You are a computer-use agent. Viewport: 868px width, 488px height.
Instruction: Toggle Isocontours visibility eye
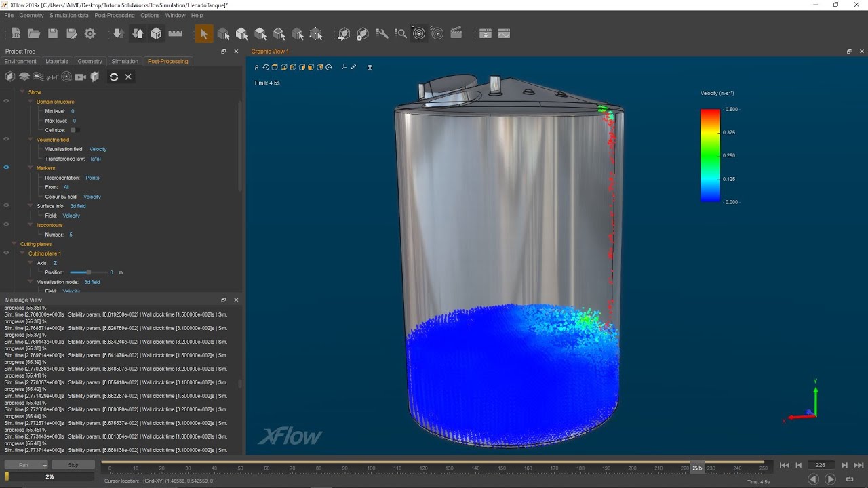[7, 225]
